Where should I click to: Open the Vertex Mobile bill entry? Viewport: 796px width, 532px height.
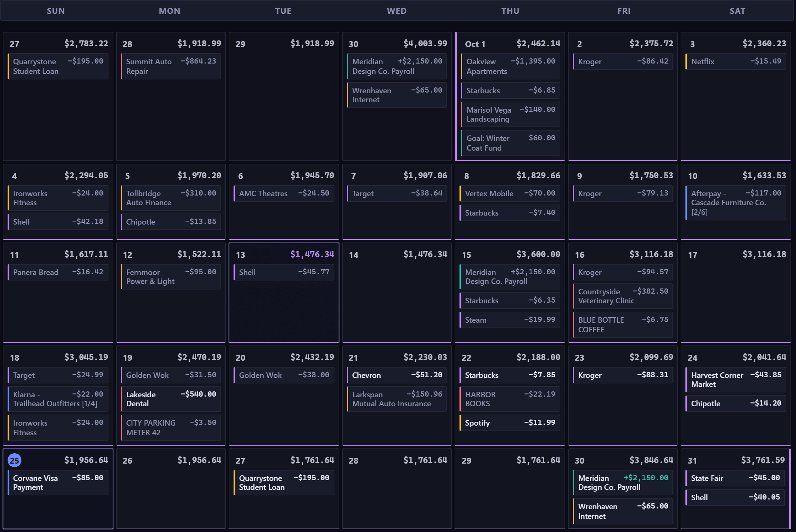(510, 193)
